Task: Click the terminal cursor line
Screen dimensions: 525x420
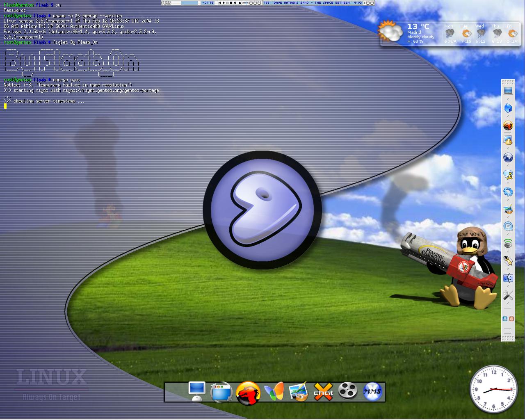Action: (x=5, y=106)
